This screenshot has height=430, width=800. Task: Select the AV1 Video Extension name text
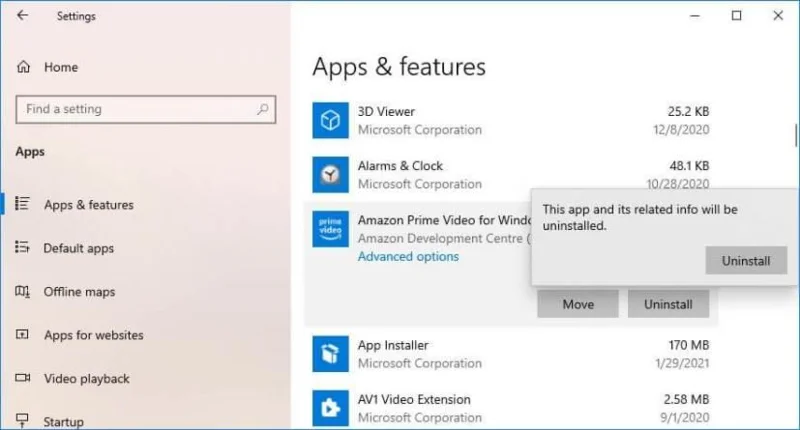[x=414, y=399]
